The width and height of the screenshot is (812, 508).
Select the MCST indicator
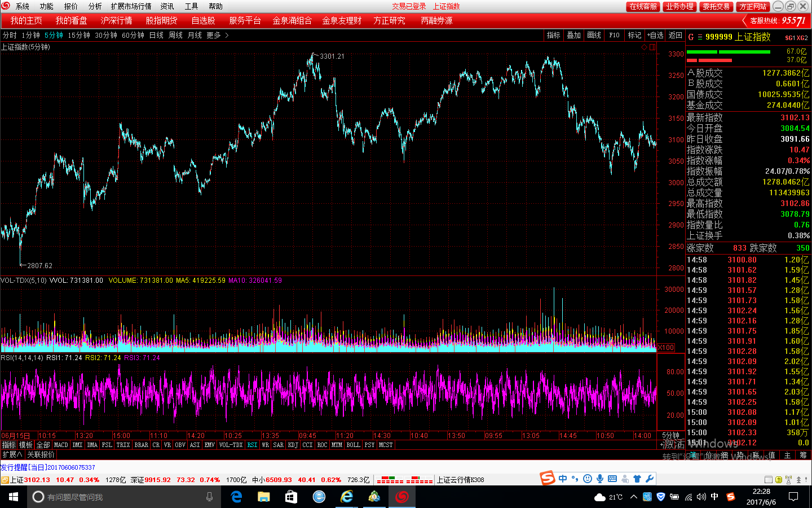coord(386,445)
